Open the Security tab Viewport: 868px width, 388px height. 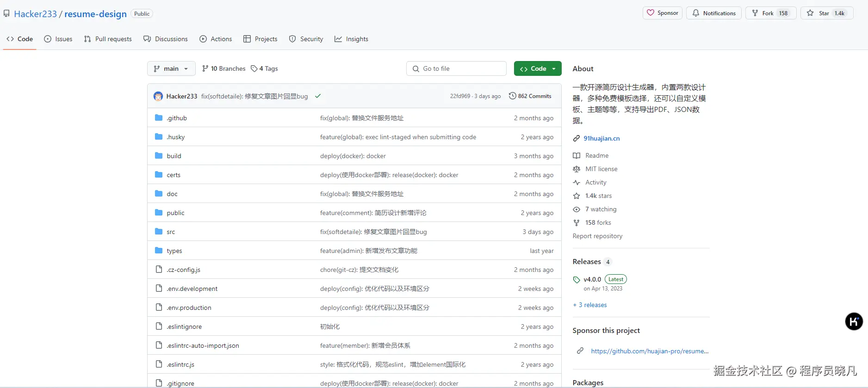306,39
